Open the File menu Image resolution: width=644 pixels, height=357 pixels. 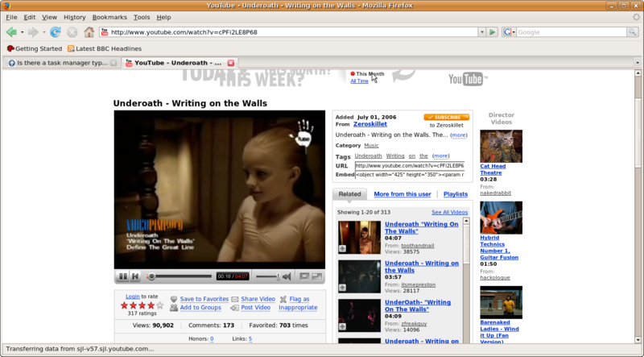tap(11, 17)
